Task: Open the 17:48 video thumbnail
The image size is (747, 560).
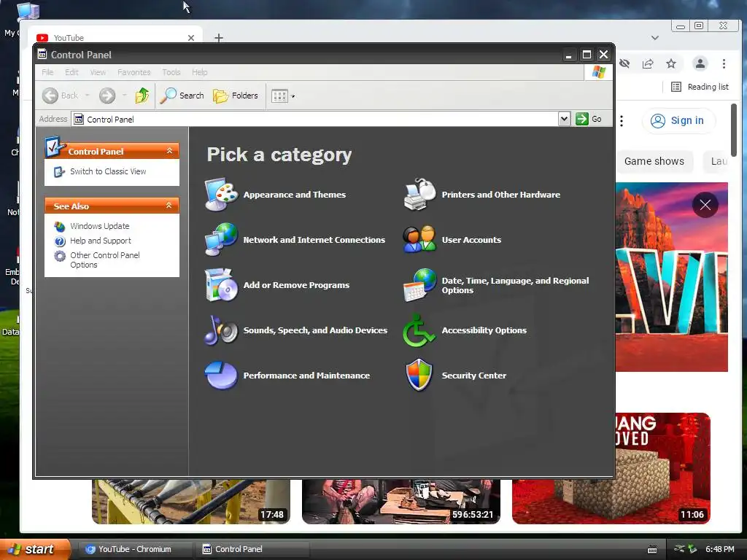Action: coord(191,502)
